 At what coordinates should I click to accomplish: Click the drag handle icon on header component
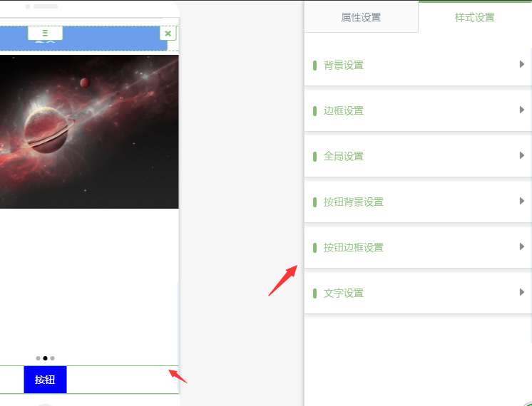[45, 33]
